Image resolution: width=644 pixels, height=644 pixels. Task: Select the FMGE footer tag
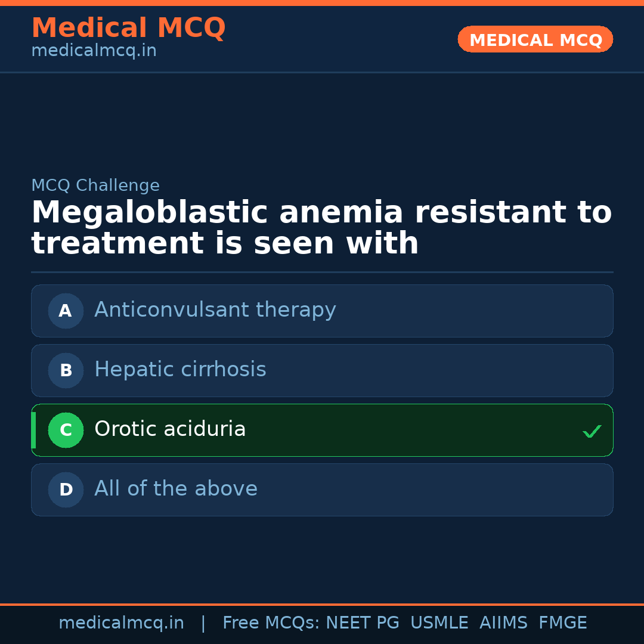[563, 623]
